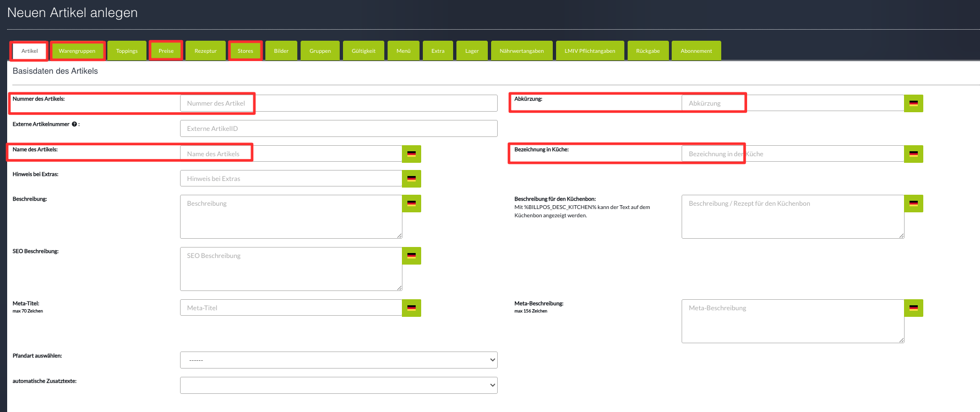Image resolution: width=980 pixels, height=412 pixels.
Task: Open the Toppings tab
Action: pos(127,51)
